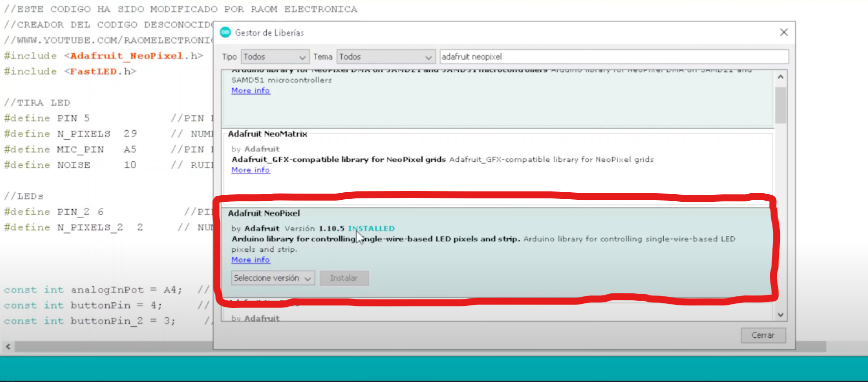Viewport: 868px width, 382px height.
Task: Click the Instalar button
Action: point(344,278)
